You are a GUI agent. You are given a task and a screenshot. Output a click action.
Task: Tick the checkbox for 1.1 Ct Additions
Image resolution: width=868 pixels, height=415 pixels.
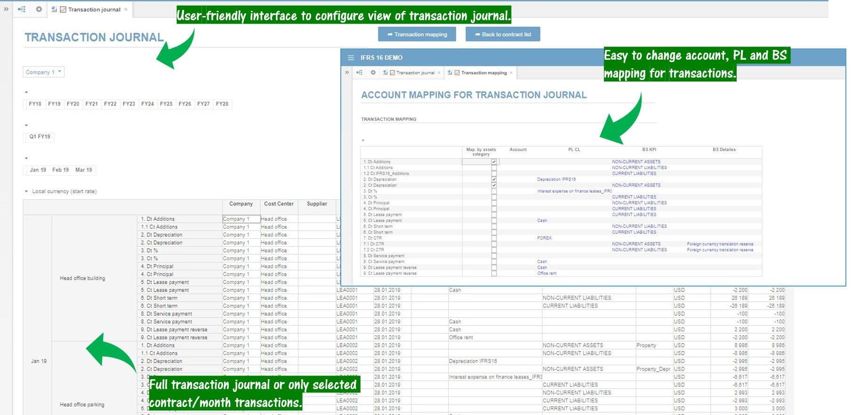[x=494, y=168]
